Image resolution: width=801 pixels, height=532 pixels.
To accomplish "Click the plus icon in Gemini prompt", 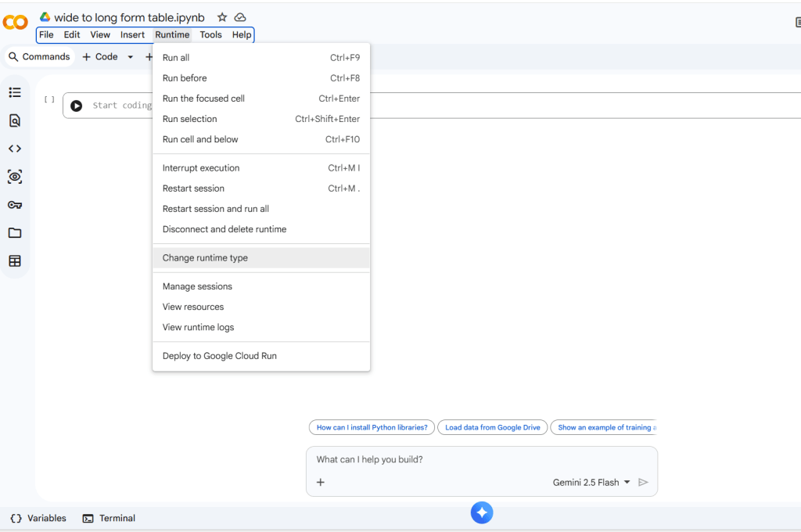I will point(320,482).
